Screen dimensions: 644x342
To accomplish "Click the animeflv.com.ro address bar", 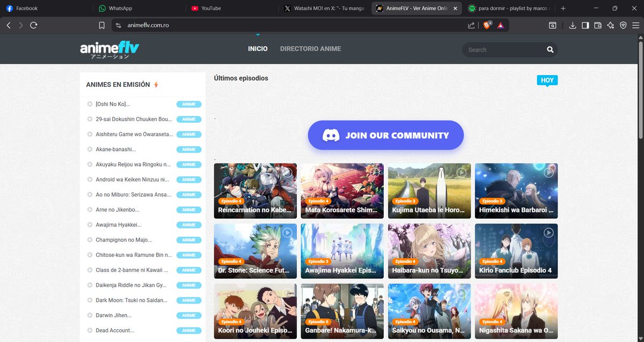I will point(290,25).
